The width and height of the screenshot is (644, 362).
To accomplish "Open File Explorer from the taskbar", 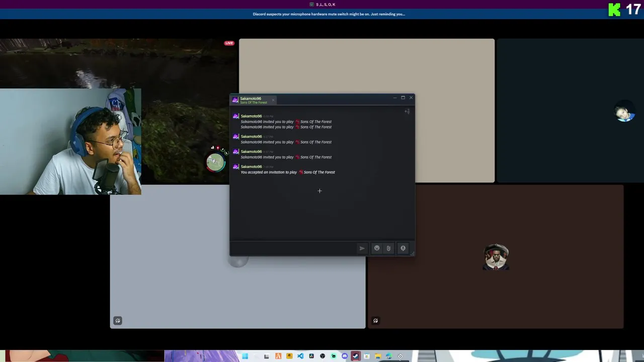I will click(378, 356).
